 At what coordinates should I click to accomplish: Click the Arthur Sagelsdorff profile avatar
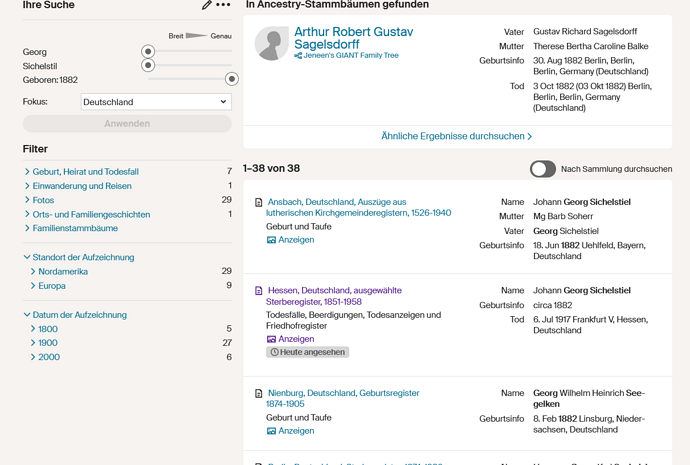coord(272,43)
